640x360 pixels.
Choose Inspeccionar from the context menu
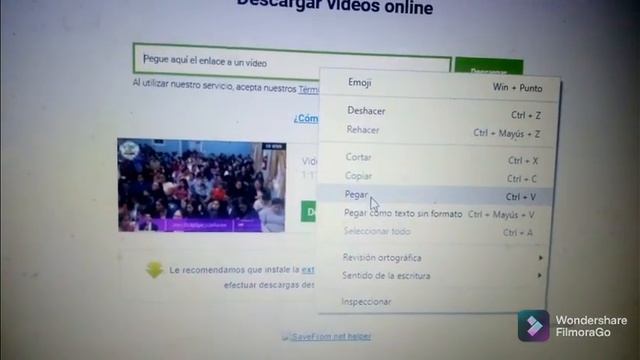(x=431, y=302)
